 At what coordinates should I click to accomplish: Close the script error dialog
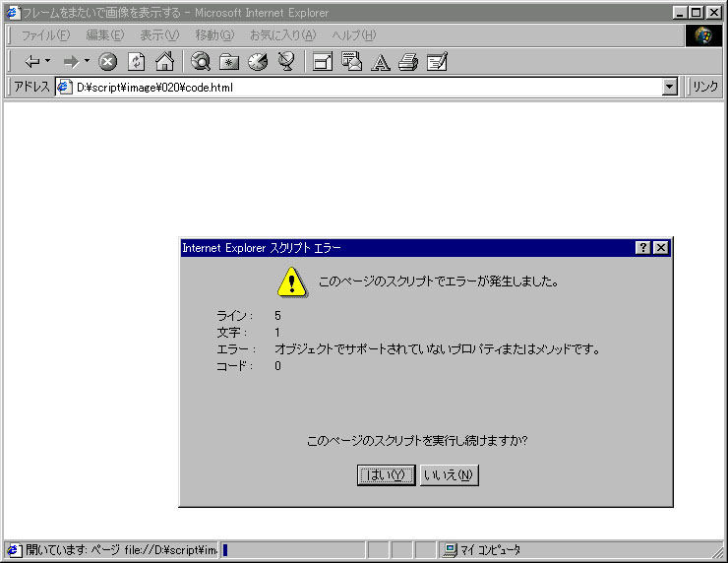(x=661, y=248)
